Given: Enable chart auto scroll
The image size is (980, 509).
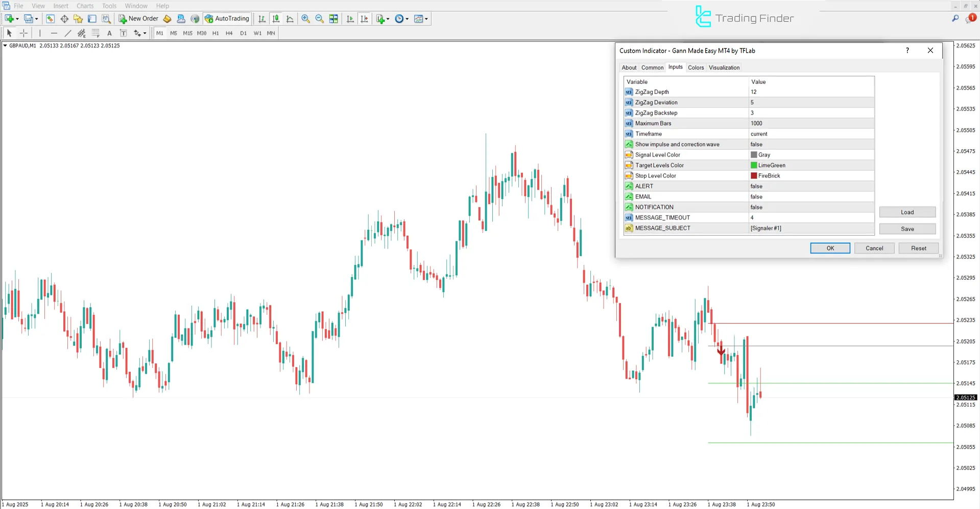Looking at the screenshot, I should pos(350,19).
